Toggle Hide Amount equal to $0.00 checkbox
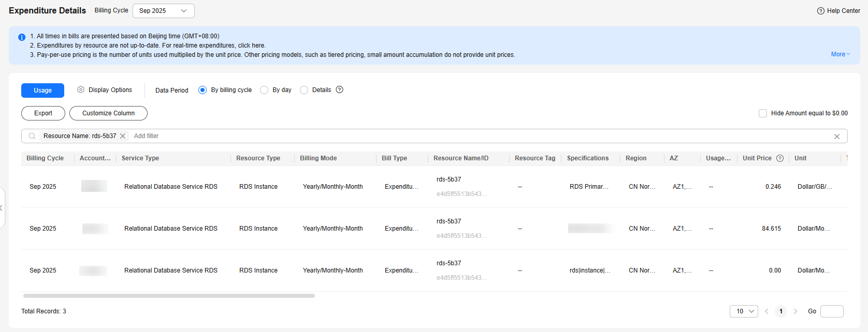 [x=763, y=113]
